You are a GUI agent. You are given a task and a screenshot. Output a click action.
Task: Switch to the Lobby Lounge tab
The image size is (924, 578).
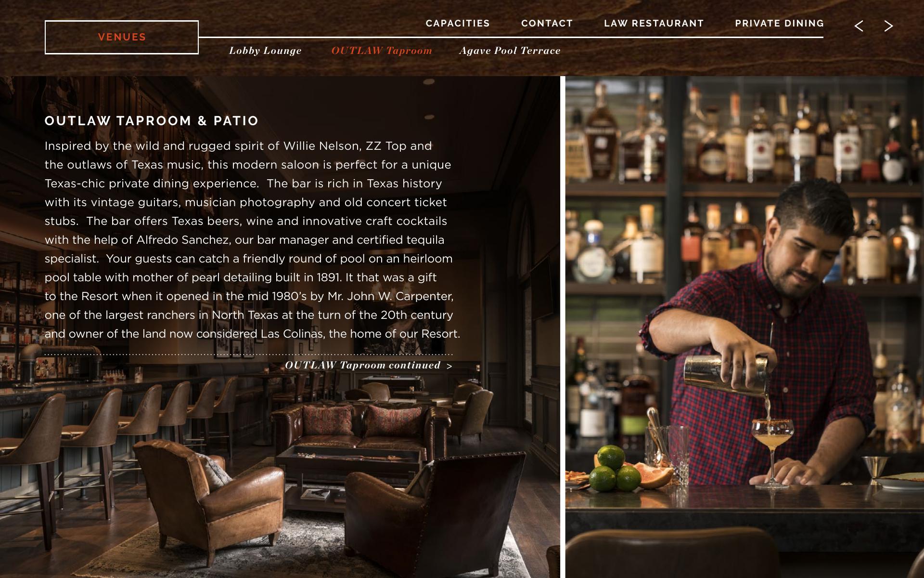[x=265, y=51]
